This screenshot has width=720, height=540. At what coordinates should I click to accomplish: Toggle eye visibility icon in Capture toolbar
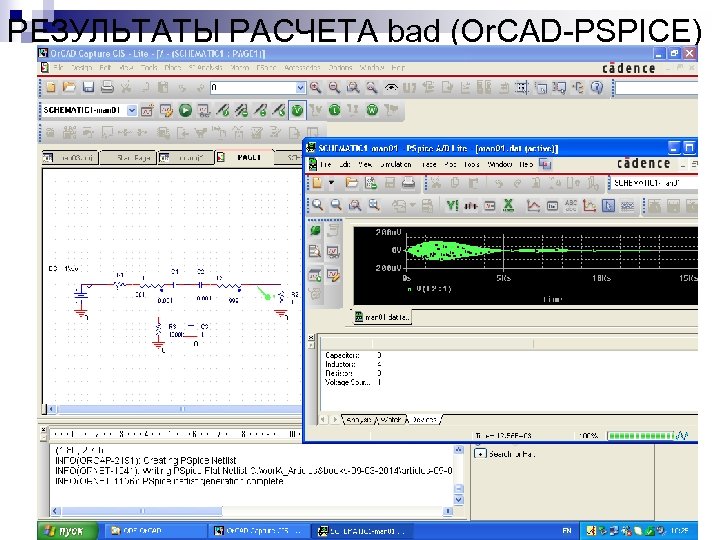(391, 87)
